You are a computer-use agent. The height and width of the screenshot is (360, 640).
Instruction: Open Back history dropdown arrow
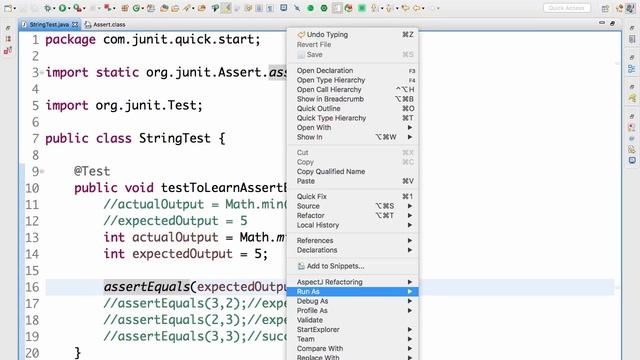point(423,8)
